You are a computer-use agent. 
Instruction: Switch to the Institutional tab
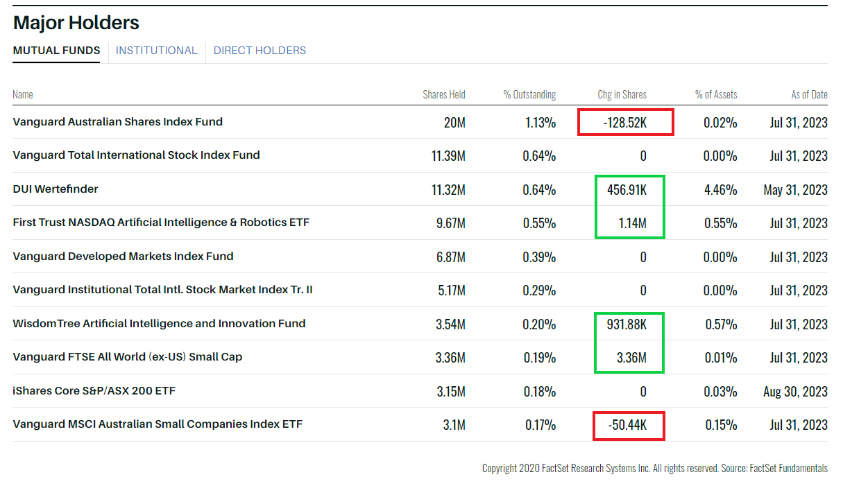coord(156,51)
